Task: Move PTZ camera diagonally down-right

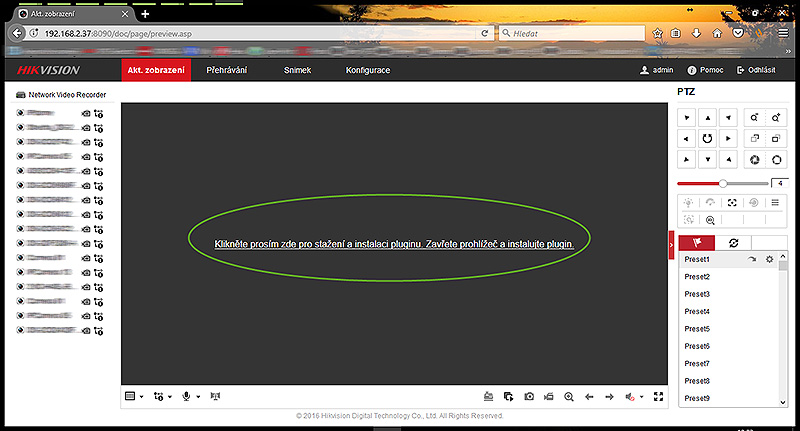Action: 728,160
